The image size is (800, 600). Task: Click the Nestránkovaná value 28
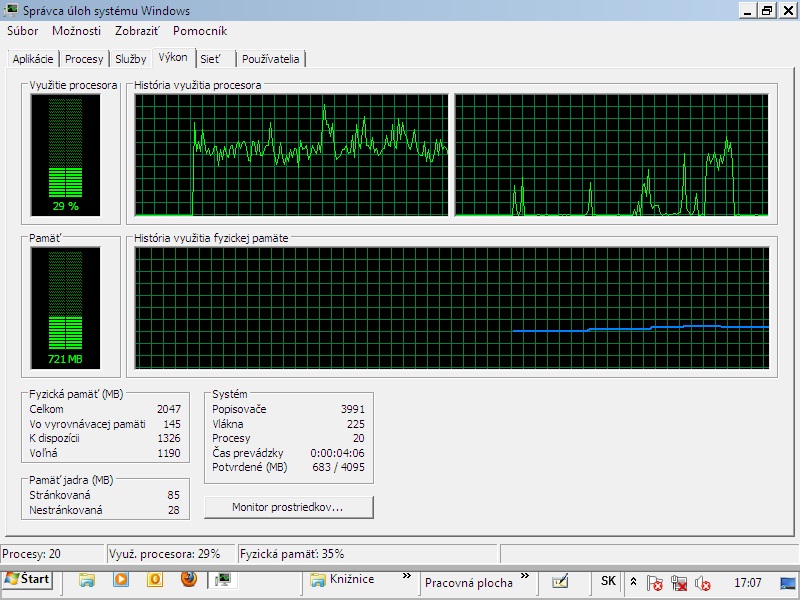pyautogui.click(x=173, y=510)
